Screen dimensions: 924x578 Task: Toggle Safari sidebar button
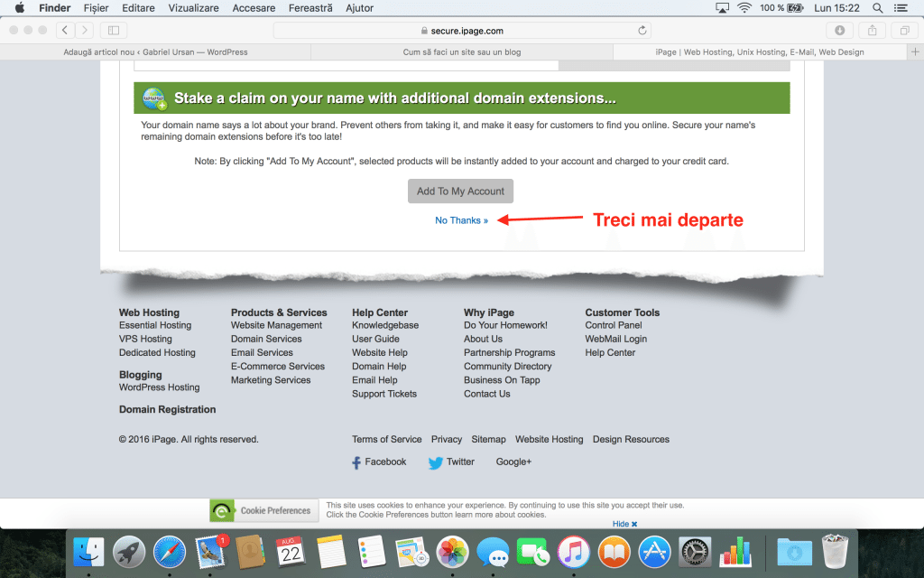(114, 30)
